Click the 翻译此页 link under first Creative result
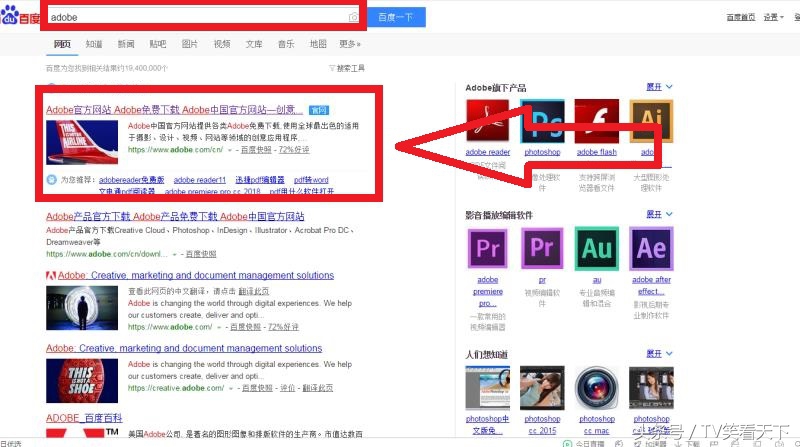800x447 pixels. (254, 291)
